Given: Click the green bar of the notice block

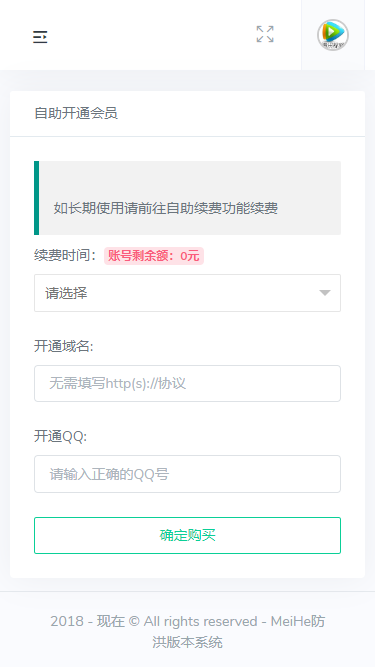Looking at the screenshot, I should 37,198.
